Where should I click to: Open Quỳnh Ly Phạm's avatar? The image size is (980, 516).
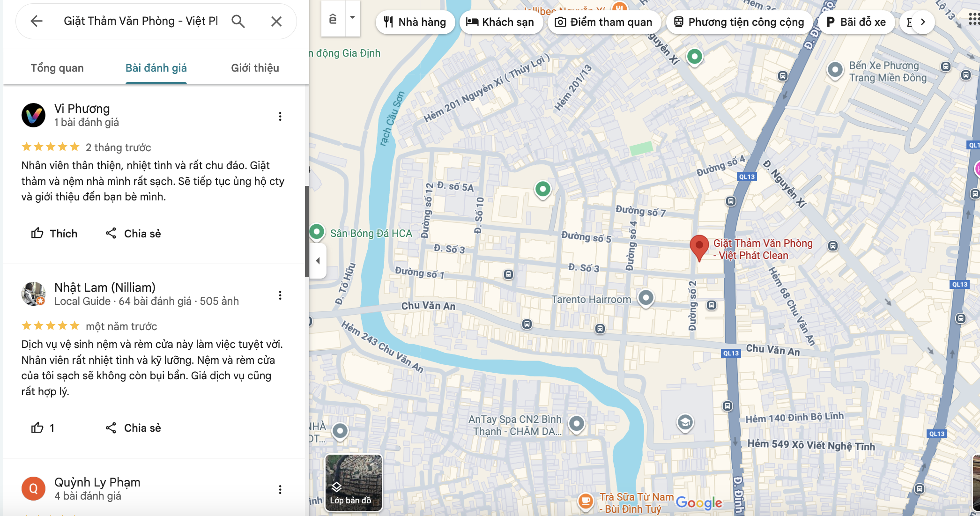point(33,488)
